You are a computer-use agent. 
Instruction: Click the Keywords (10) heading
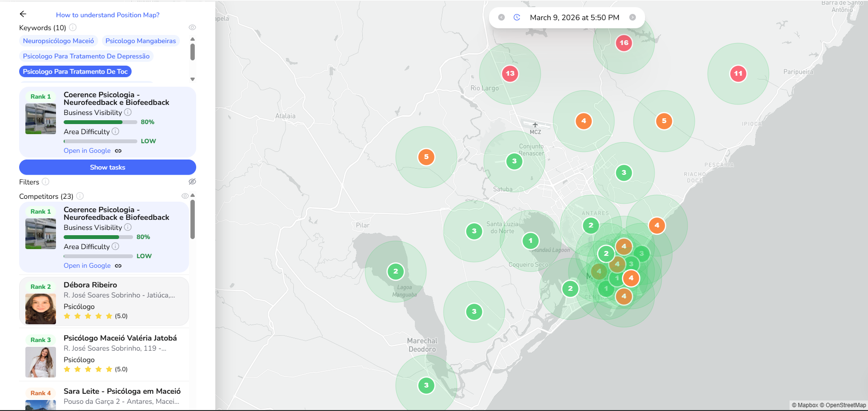[x=43, y=28]
